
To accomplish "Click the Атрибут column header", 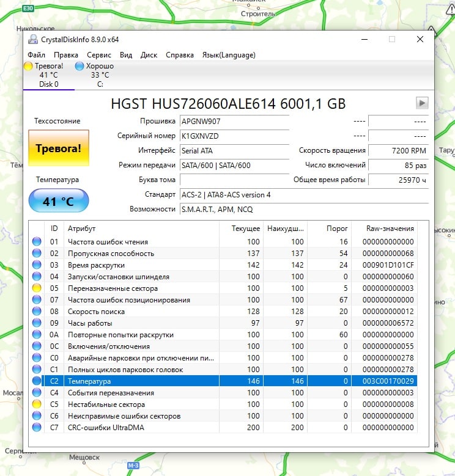I will coord(141,229).
